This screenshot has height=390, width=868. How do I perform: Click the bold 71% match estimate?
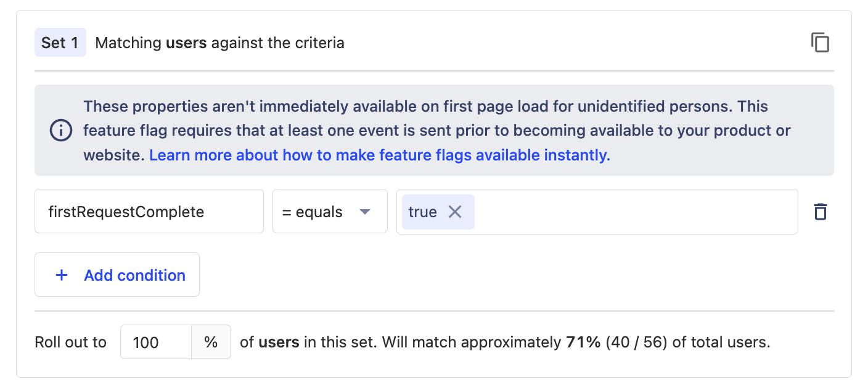tap(583, 342)
